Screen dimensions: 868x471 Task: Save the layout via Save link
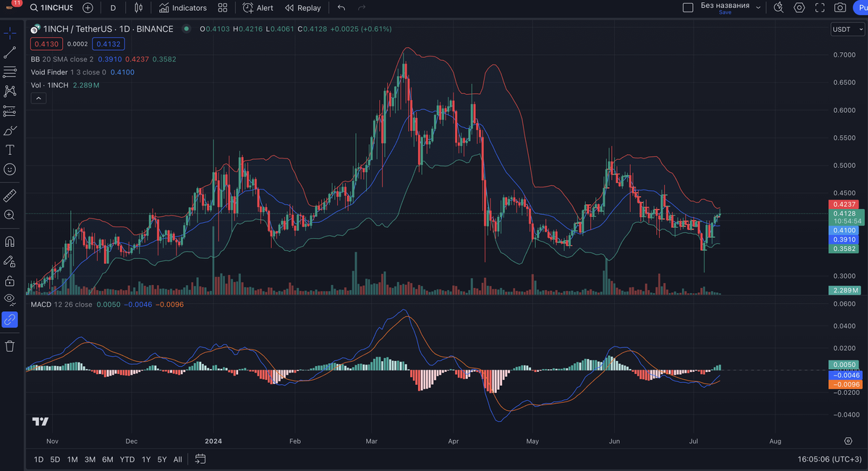(725, 12)
